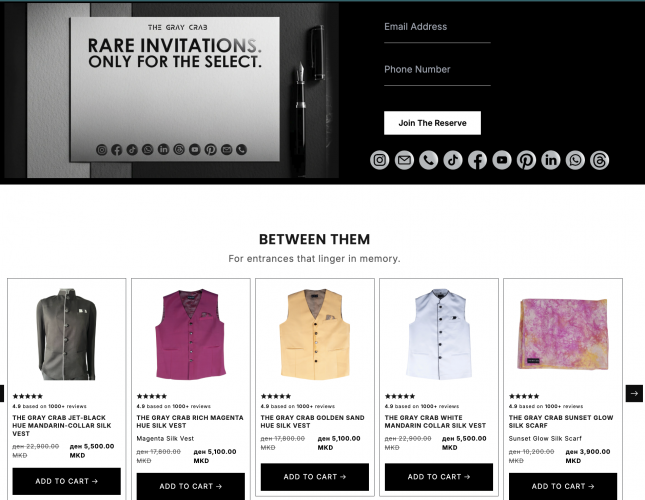Viewport: 645px width, 500px height.
Task: Click the reviews count text under Golden Sand vest stars
Action: click(x=298, y=406)
